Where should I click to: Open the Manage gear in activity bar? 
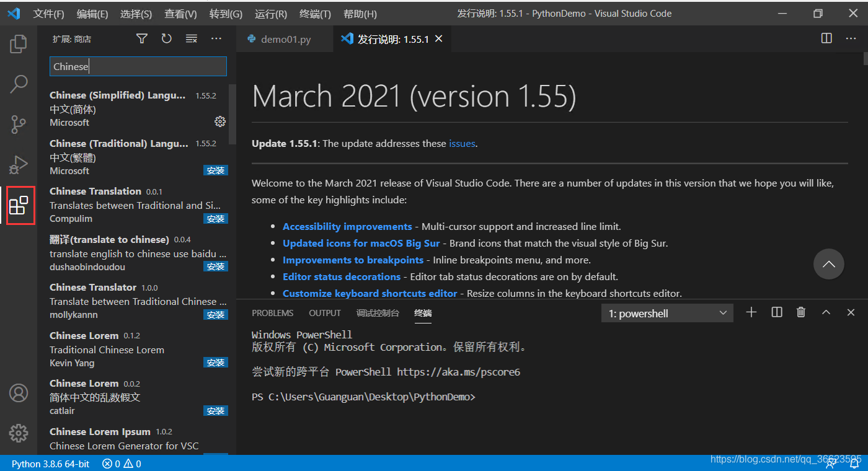[x=19, y=433]
